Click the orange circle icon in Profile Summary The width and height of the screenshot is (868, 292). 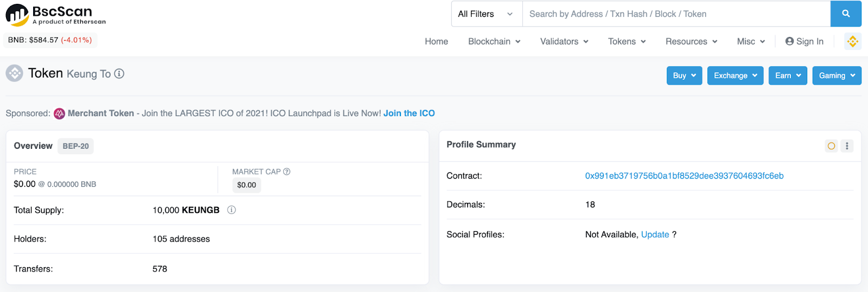[x=831, y=145]
